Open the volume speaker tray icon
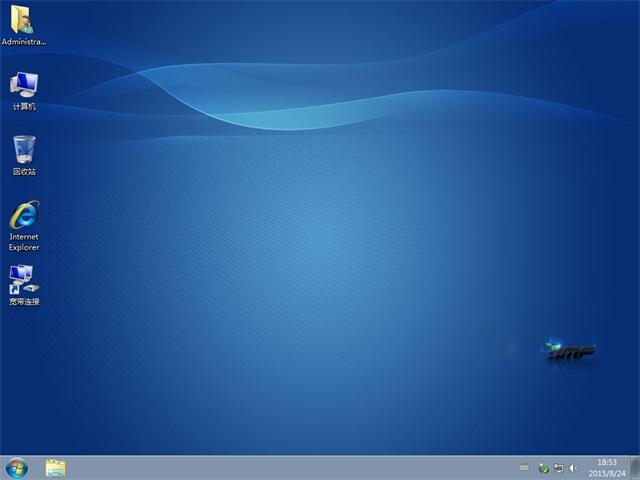Image resolution: width=640 pixels, height=480 pixels. click(573, 468)
